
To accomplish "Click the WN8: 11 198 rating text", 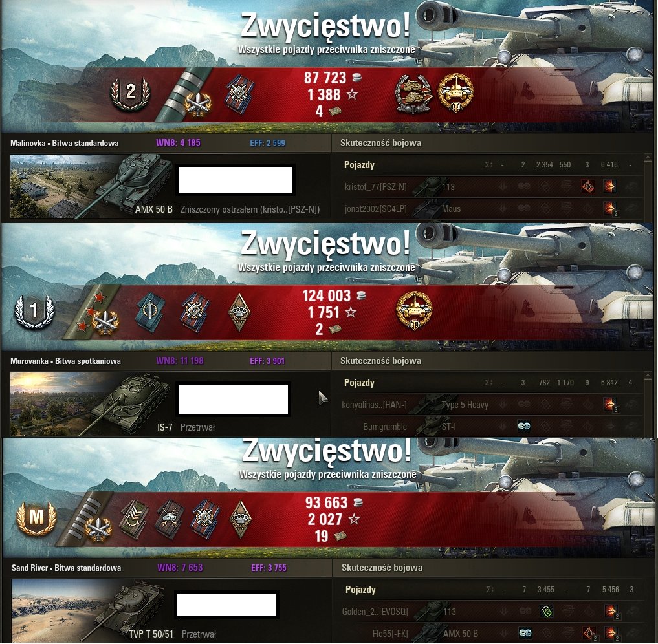I will click(x=180, y=361).
